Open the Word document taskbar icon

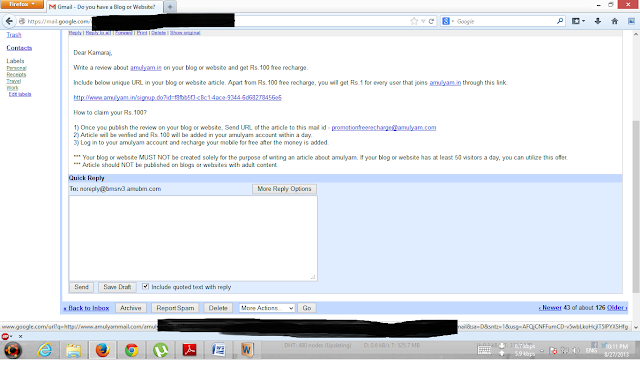coord(218,350)
